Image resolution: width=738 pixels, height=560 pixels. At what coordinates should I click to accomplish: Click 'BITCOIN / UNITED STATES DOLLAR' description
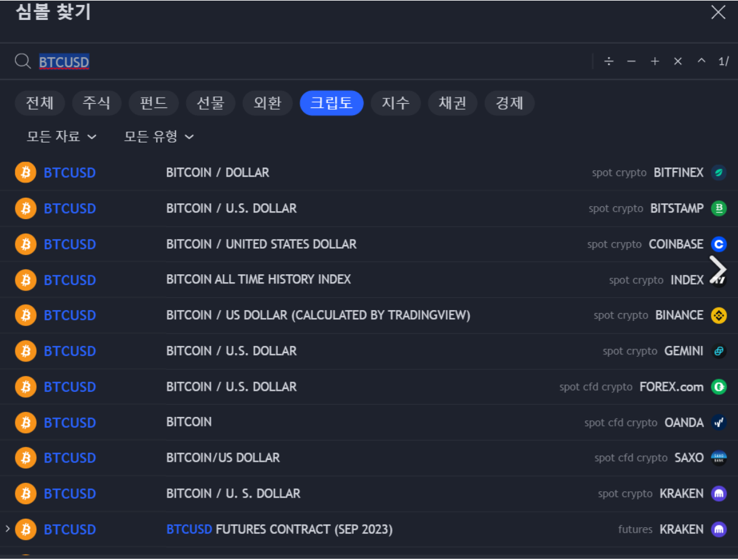pos(262,244)
